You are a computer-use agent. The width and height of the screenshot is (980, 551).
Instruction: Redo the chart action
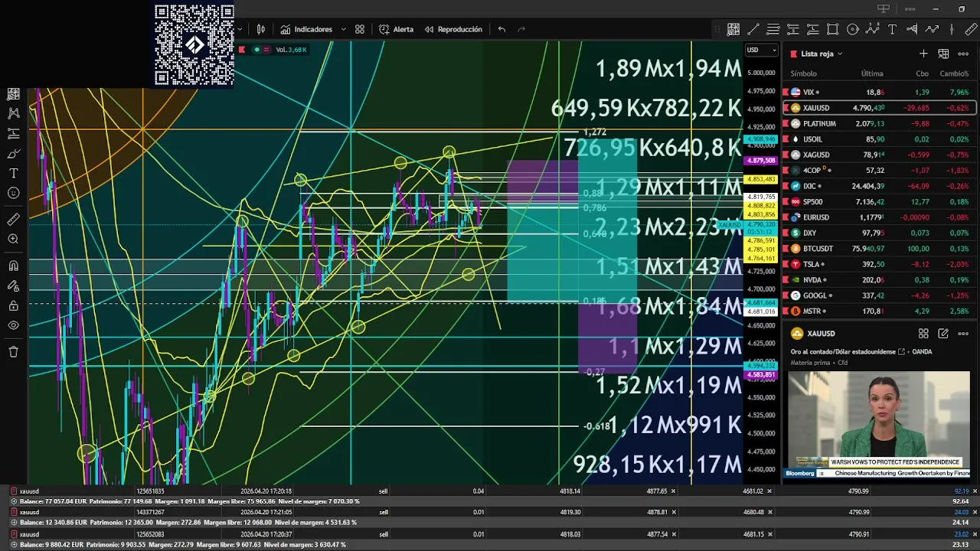point(521,29)
